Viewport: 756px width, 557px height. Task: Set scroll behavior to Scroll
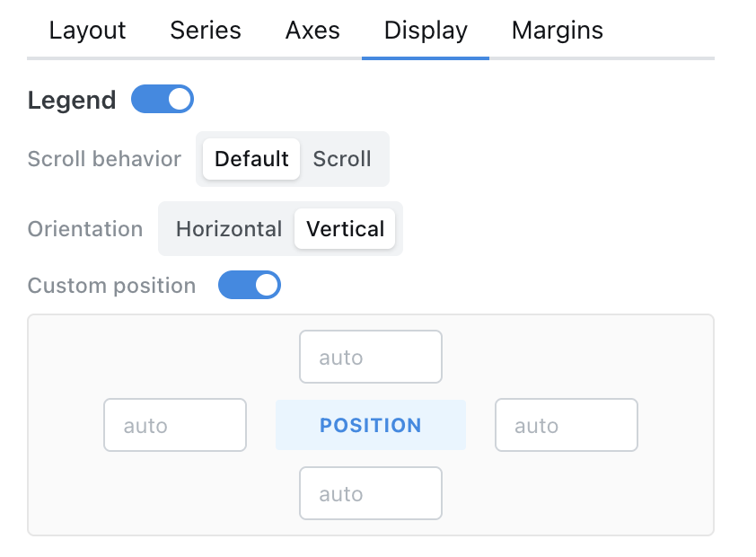(x=342, y=159)
